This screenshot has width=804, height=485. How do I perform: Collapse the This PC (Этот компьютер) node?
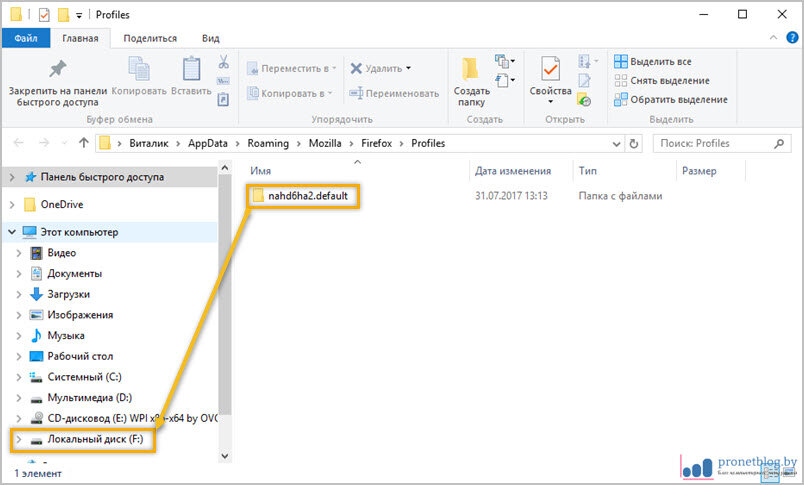click(12, 232)
